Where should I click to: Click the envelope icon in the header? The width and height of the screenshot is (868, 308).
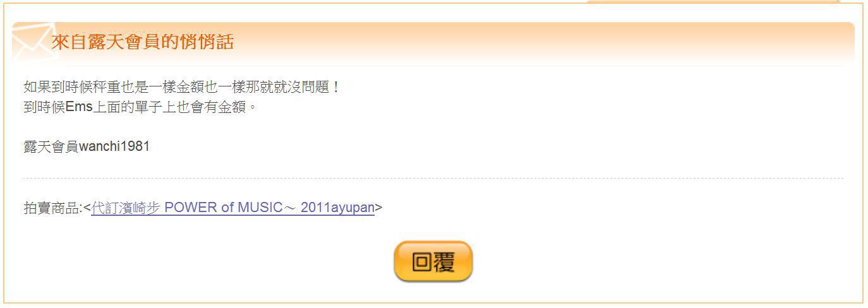coord(32,42)
